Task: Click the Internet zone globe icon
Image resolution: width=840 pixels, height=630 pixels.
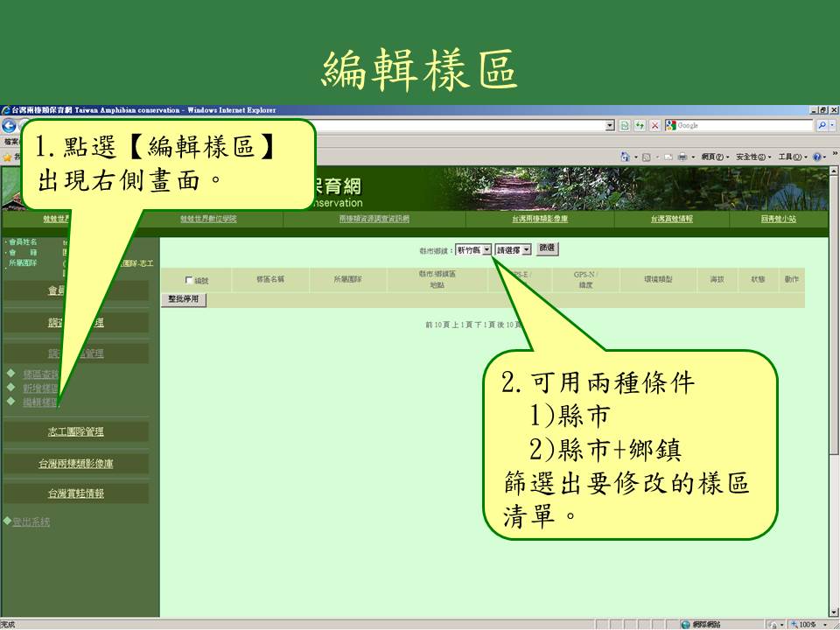Action: [x=685, y=625]
